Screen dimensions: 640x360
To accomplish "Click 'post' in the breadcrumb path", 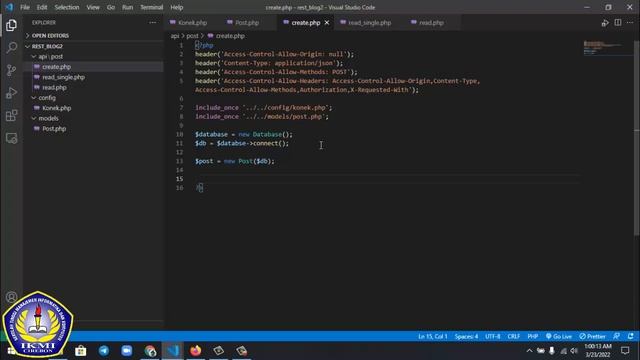I will [192, 36].
